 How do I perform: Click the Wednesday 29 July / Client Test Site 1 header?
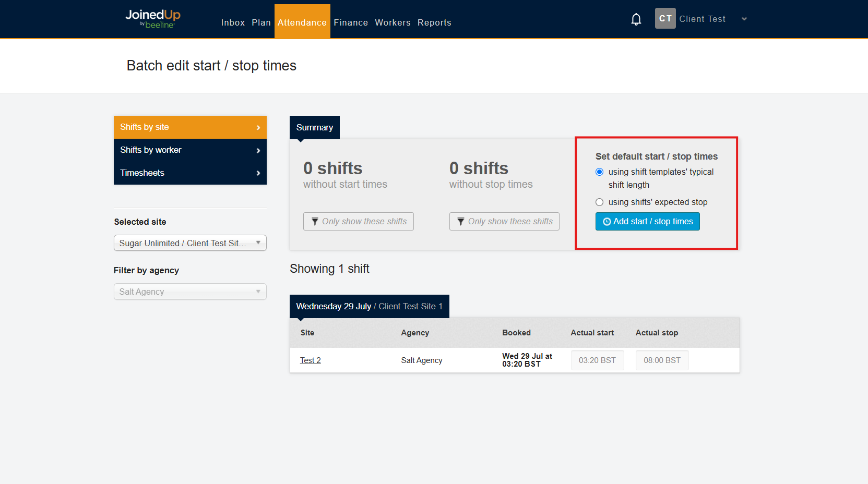370,306
